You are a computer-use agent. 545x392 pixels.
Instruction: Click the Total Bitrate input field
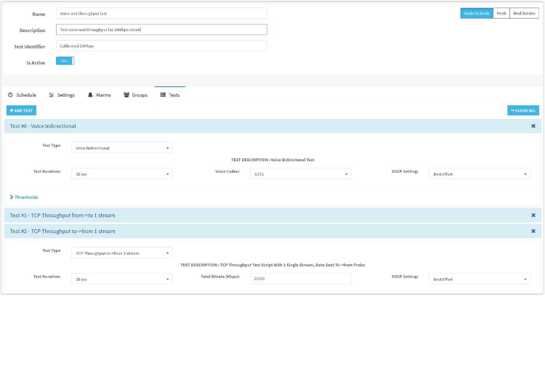[x=300, y=279]
